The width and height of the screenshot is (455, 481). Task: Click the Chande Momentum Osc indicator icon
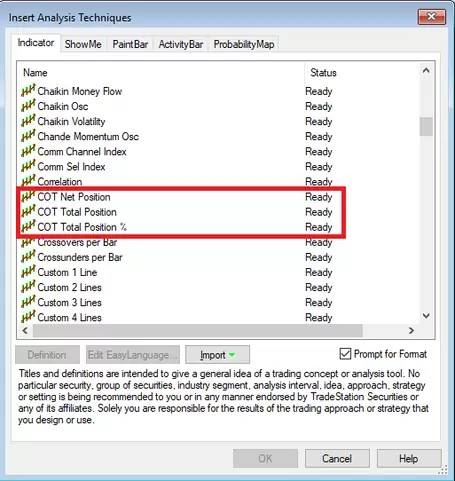[28, 136]
